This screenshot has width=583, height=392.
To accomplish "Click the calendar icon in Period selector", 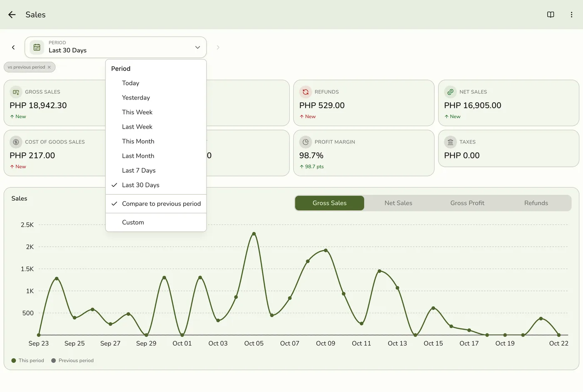I will 37,47.
